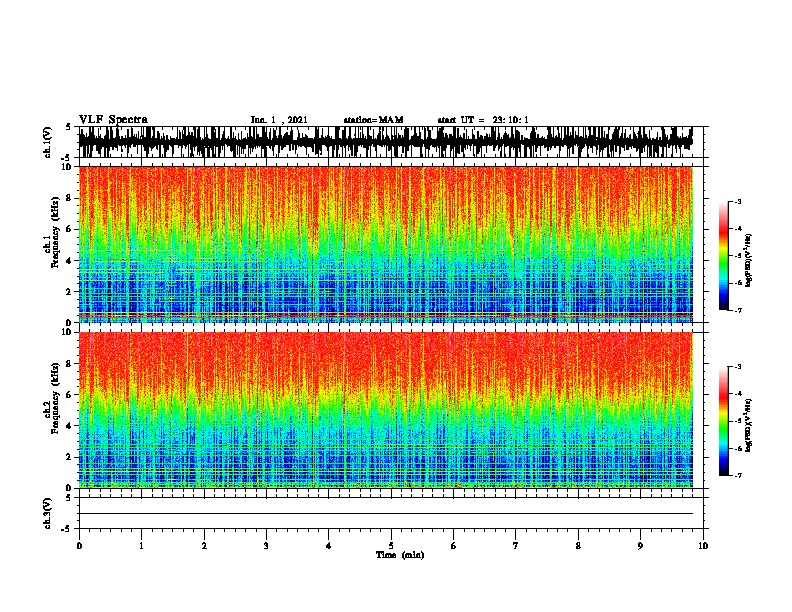Click the color scale bar beside ch.1 spectrogram
The width and height of the screenshot is (792, 612).
click(723, 256)
